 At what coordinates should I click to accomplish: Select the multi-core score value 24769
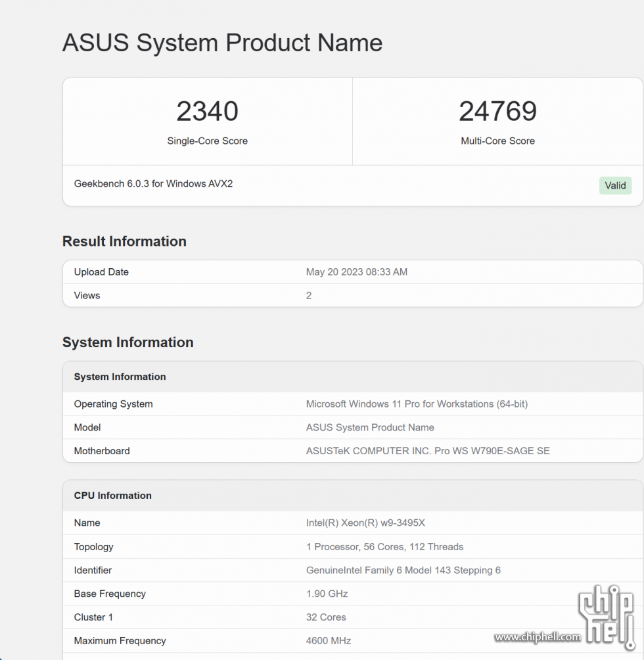point(497,111)
